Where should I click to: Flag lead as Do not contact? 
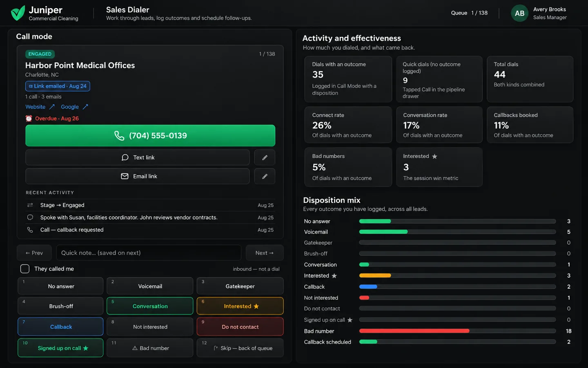click(240, 327)
